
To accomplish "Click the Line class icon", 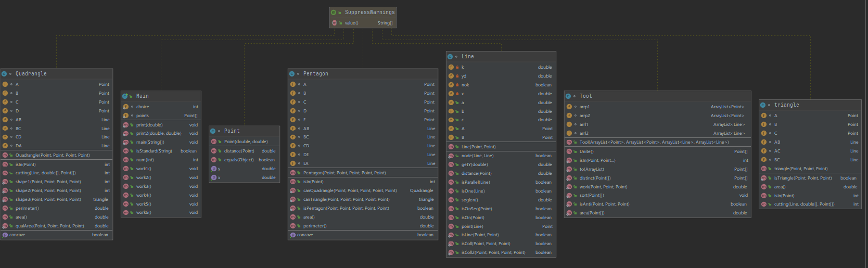I will (x=450, y=57).
